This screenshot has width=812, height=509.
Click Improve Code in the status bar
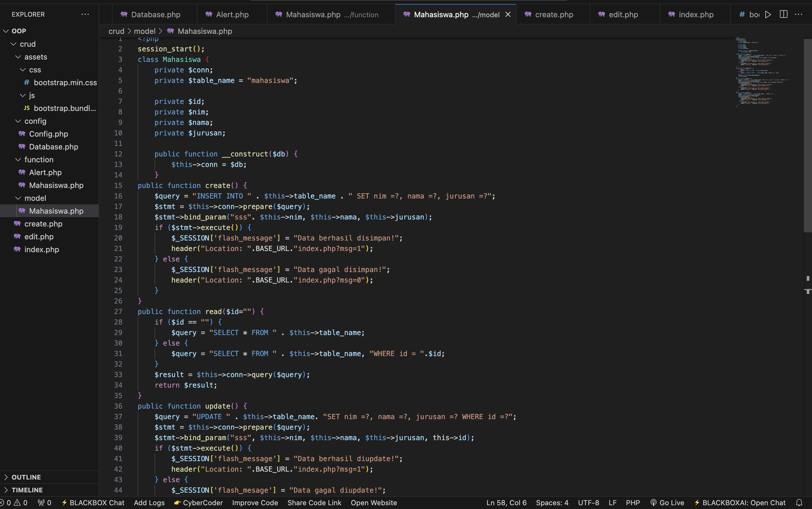(x=255, y=503)
